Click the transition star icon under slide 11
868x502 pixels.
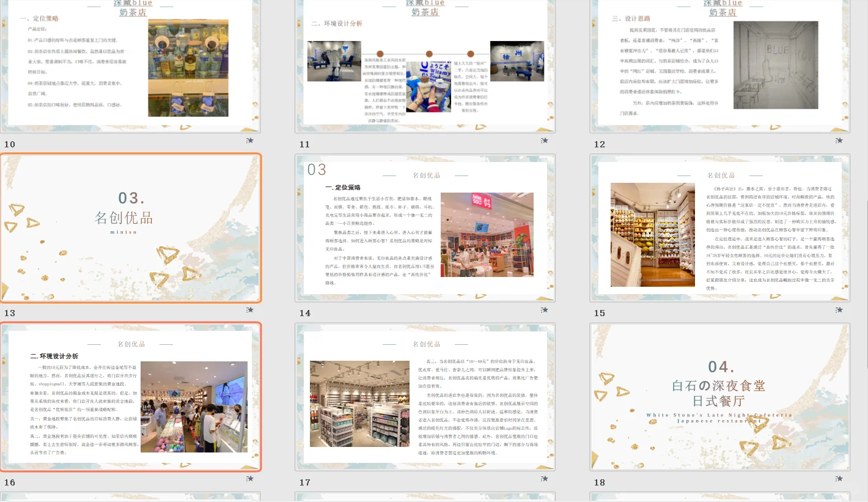pos(544,140)
